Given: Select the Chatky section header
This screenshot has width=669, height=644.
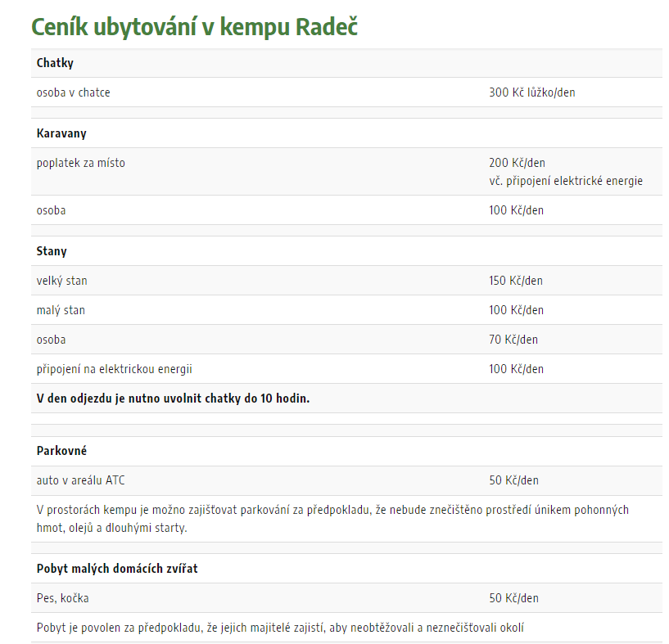Looking at the screenshot, I should [x=55, y=63].
